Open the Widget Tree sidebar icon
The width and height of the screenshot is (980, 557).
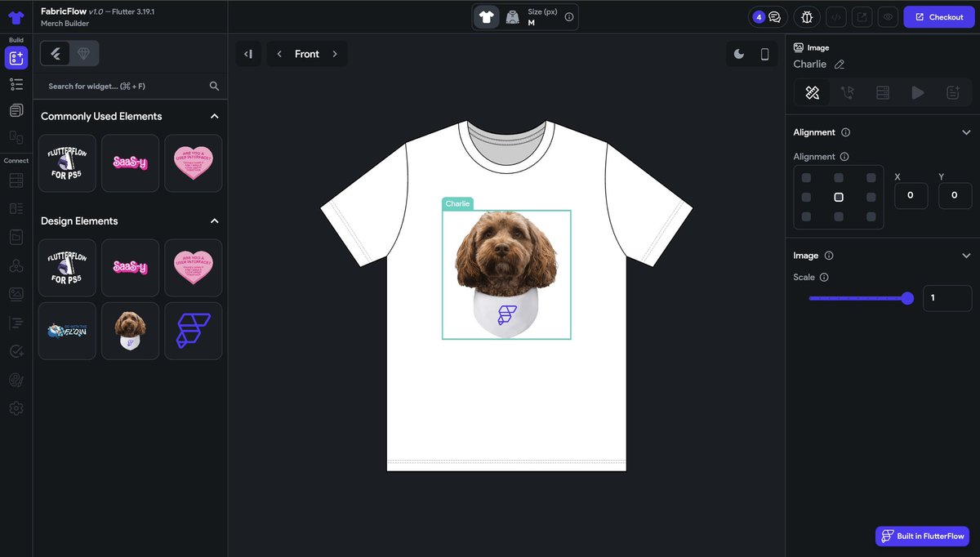click(16, 84)
